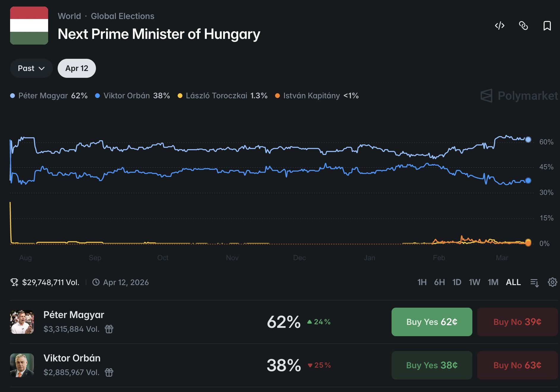
Task: Click Péter Magyar's rewards gift icon
Action: pyautogui.click(x=109, y=329)
